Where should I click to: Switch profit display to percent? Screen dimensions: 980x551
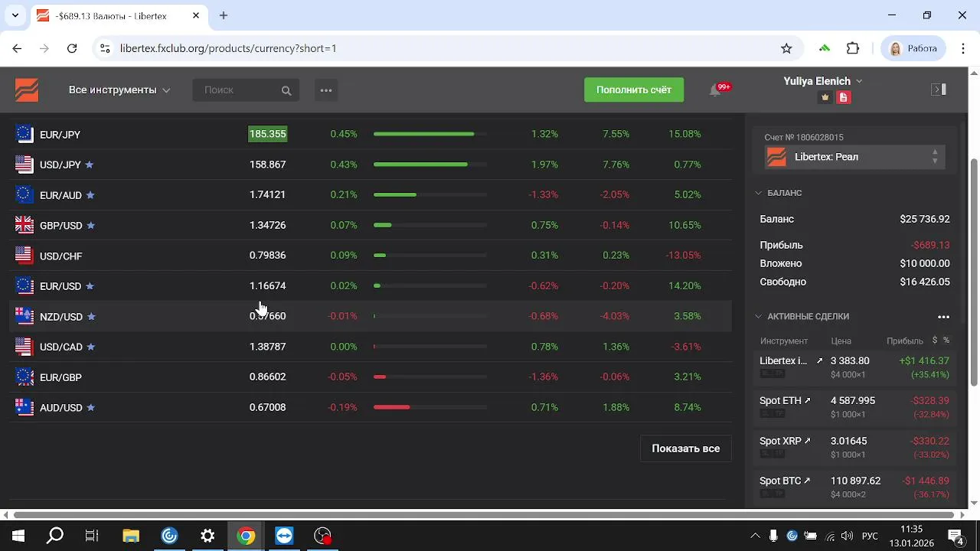[x=946, y=341]
